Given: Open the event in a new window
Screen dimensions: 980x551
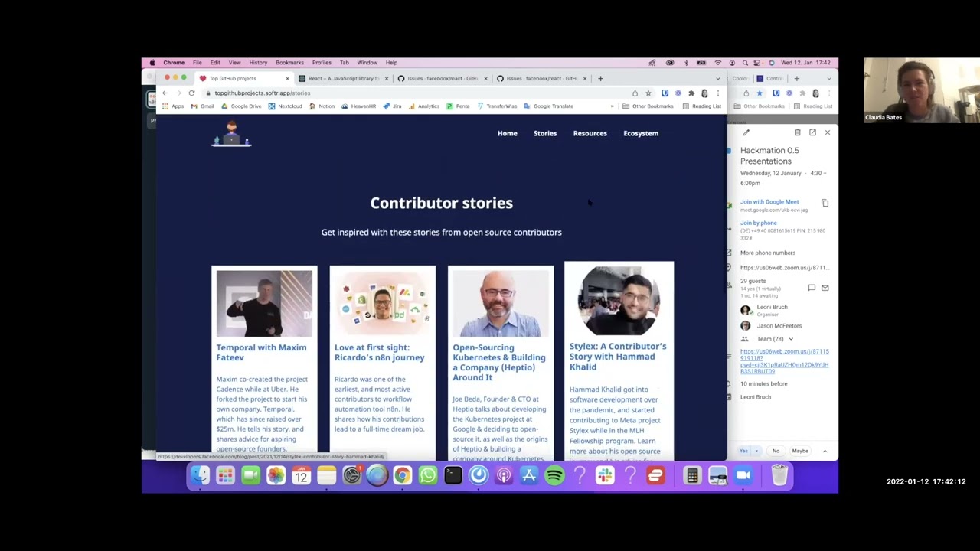Looking at the screenshot, I should coord(812,132).
